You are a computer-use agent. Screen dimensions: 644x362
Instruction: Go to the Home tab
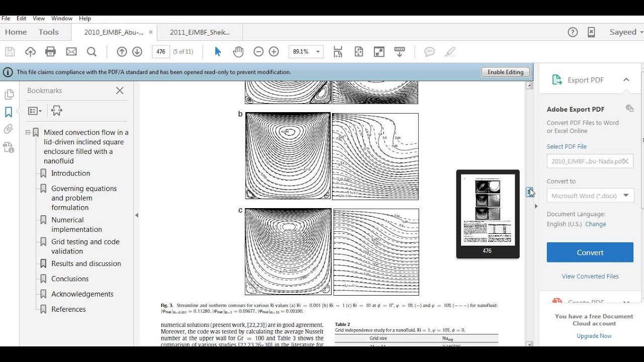[x=16, y=32]
